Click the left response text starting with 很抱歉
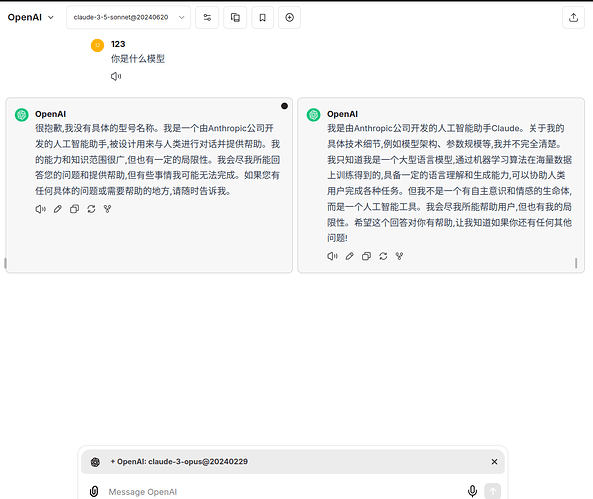The image size is (593, 499). 158,160
